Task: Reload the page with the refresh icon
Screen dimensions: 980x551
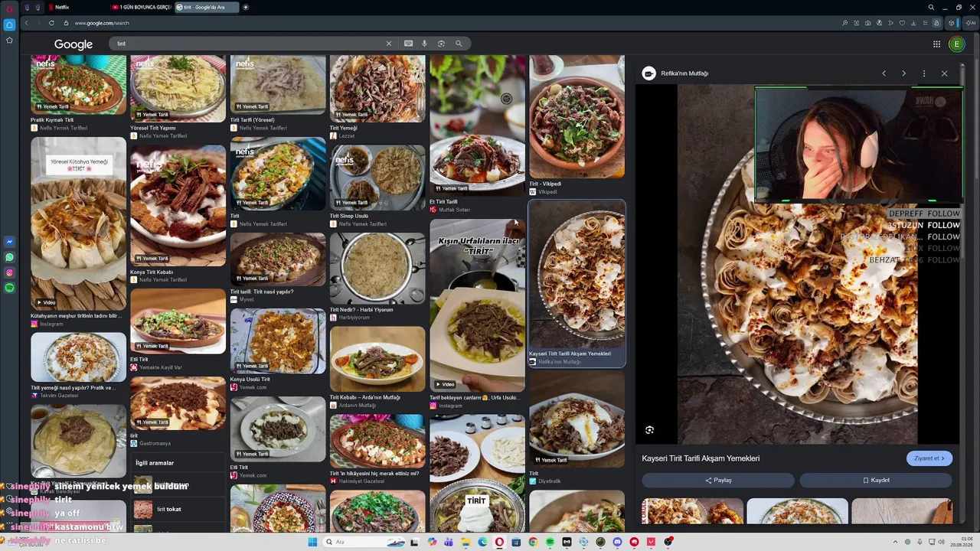Action: pyautogui.click(x=51, y=23)
